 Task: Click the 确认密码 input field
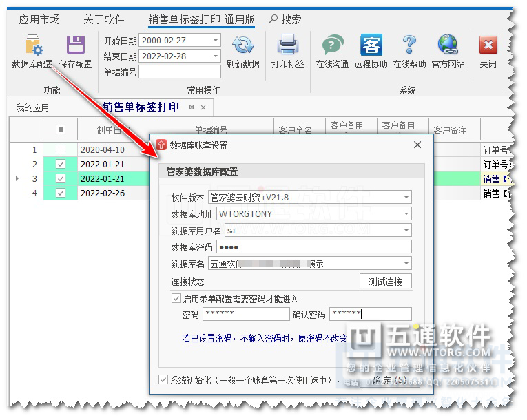[371, 314]
